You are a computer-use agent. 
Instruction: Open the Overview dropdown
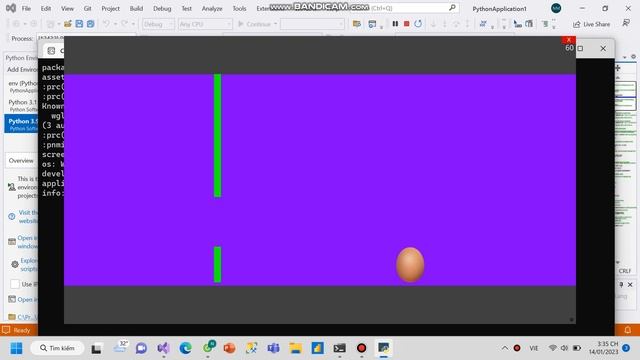click(x=22, y=160)
